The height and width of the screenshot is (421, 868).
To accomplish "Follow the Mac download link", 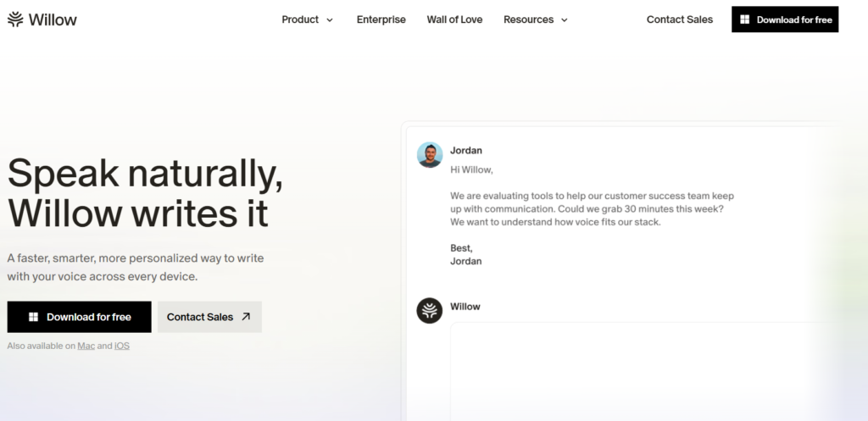I will (86, 346).
